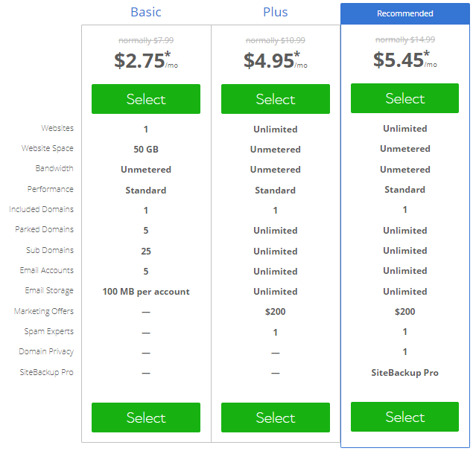The image size is (476, 451).
Task: Click the 50 GB website space value
Action: tap(146, 150)
